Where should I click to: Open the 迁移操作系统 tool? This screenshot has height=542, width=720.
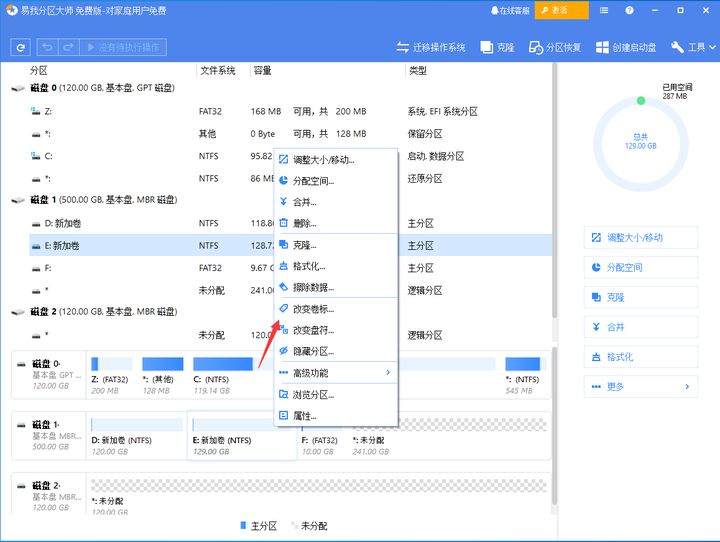(x=431, y=47)
